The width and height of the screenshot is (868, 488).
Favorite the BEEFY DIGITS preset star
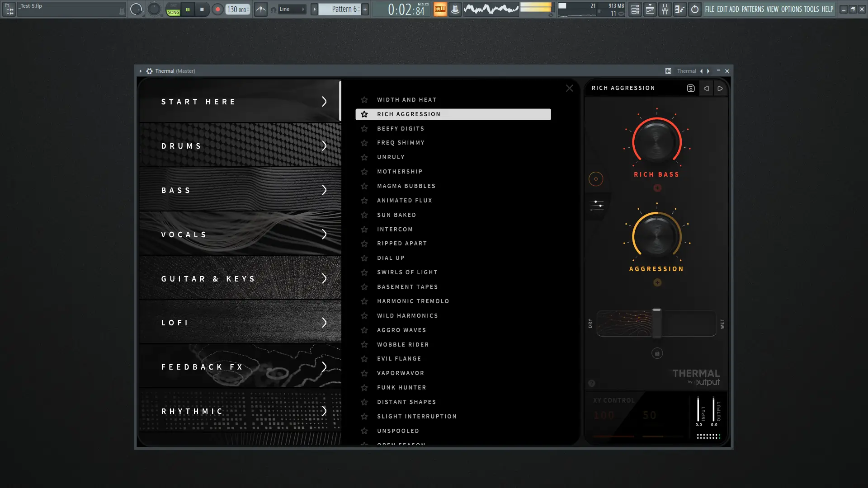[x=364, y=129]
